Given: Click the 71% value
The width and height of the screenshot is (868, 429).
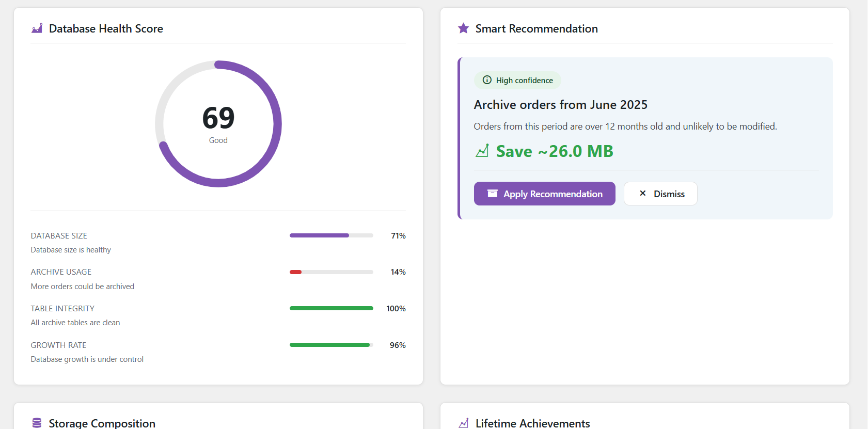Looking at the screenshot, I should [x=398, y=236].
